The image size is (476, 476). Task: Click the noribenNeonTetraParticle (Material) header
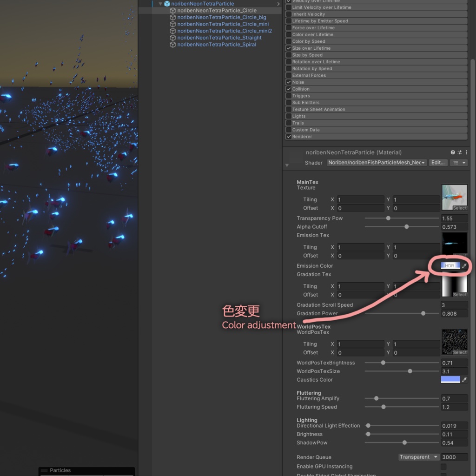coord(354,152)
